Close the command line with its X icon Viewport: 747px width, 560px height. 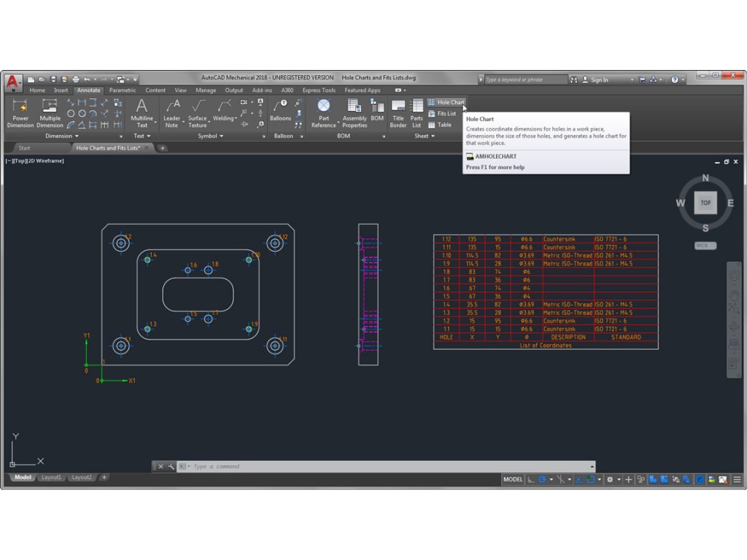click(160, 467)
